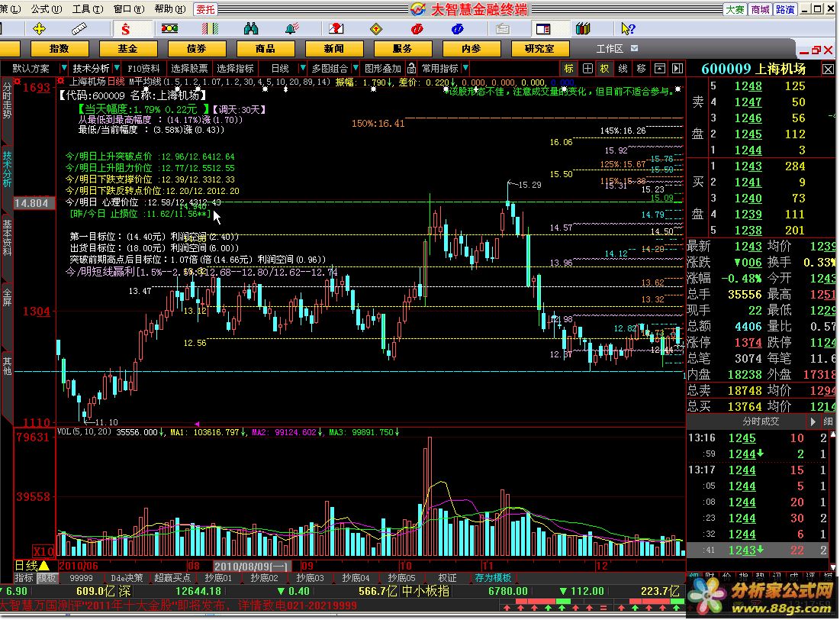Screen dimensions: 840x620
Task: Click the red round D icon
Action: point(417,28)
